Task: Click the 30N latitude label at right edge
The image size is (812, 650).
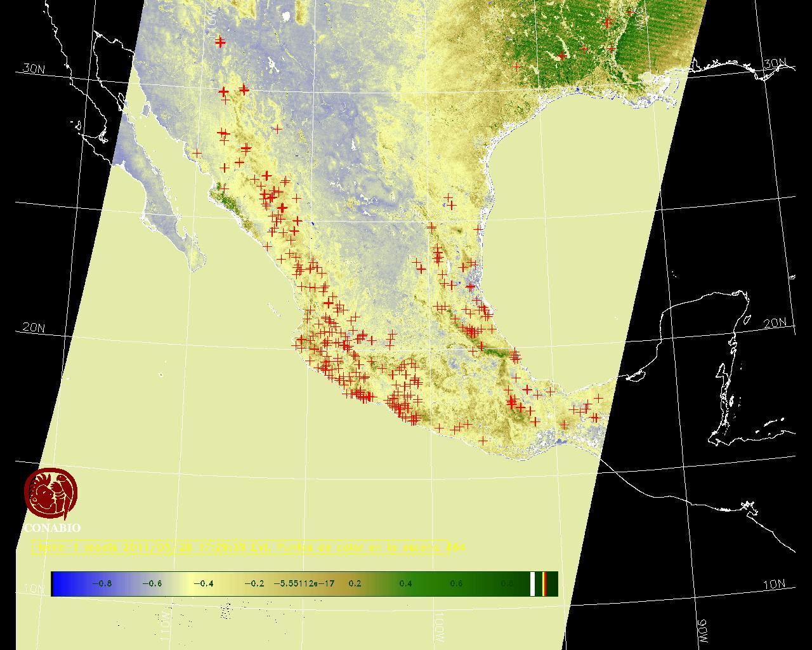Action: click(x=775, y=63)
